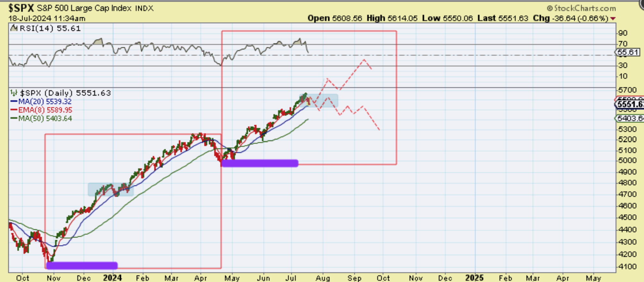
Task: Click the '$SPX (Daily) 5551.63' legend text
Action: point(65,93)
